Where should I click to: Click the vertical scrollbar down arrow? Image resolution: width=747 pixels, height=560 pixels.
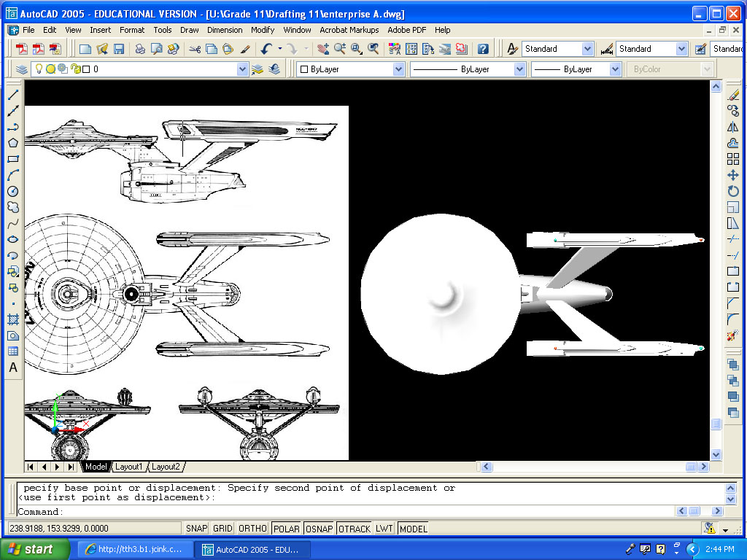716,455
